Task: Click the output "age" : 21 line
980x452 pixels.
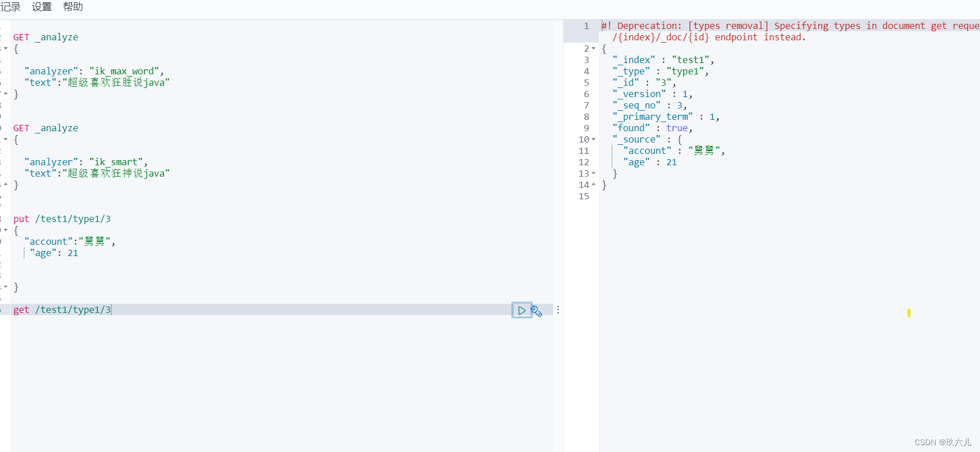Action: (x=650, y=162)
